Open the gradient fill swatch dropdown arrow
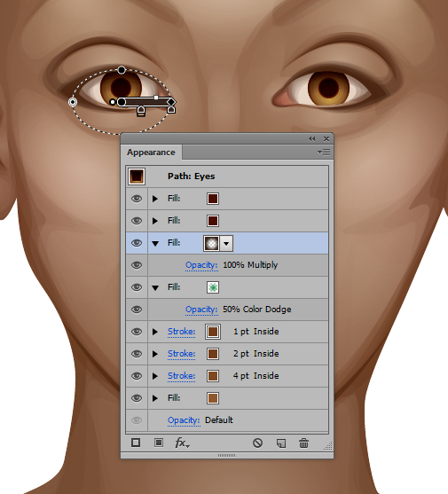This screenshot has height=494, width=448. pos(226,243)
